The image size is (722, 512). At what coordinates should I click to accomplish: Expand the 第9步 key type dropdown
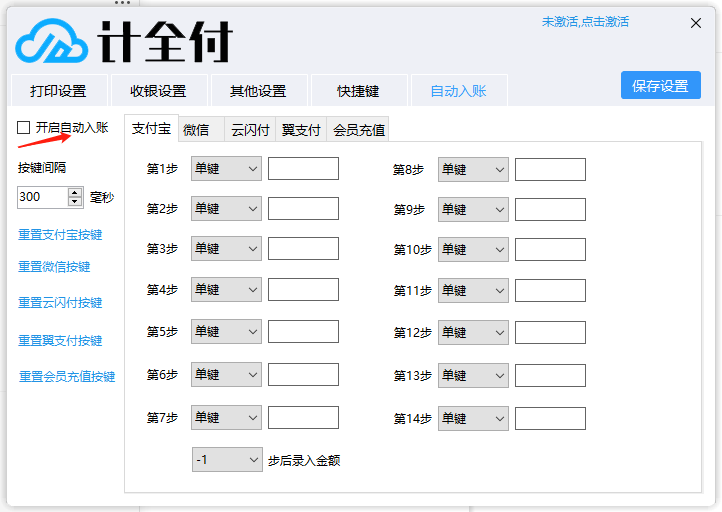point(473,209)
